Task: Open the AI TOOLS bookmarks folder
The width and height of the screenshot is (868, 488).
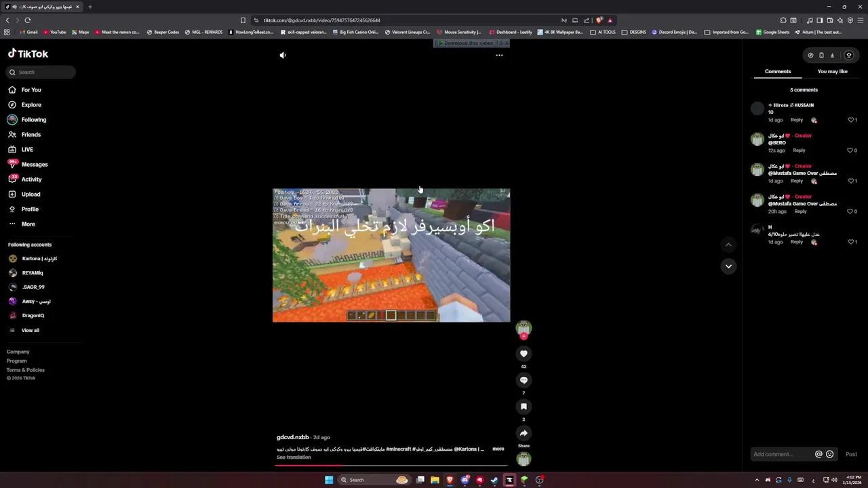Action: [x=603, y=32]
